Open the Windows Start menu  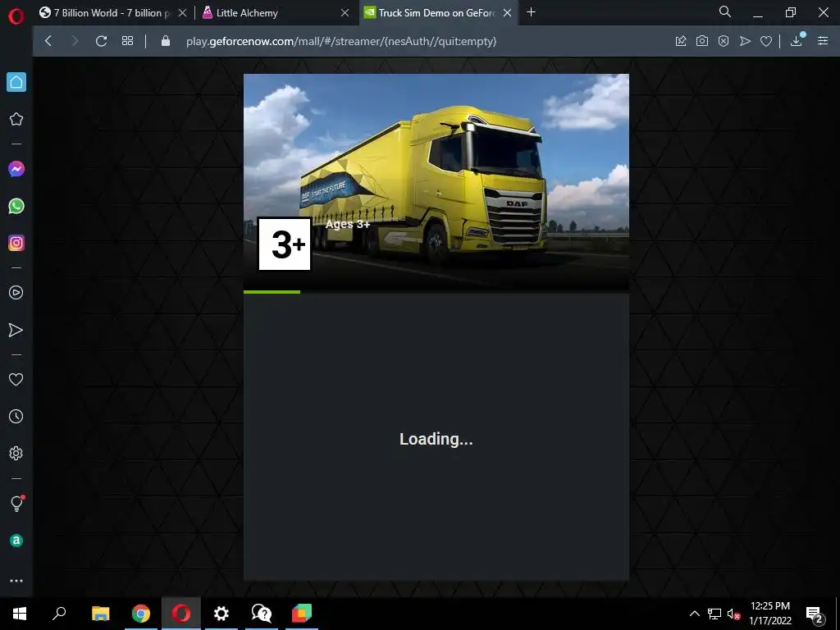click(x=20, y=614)
